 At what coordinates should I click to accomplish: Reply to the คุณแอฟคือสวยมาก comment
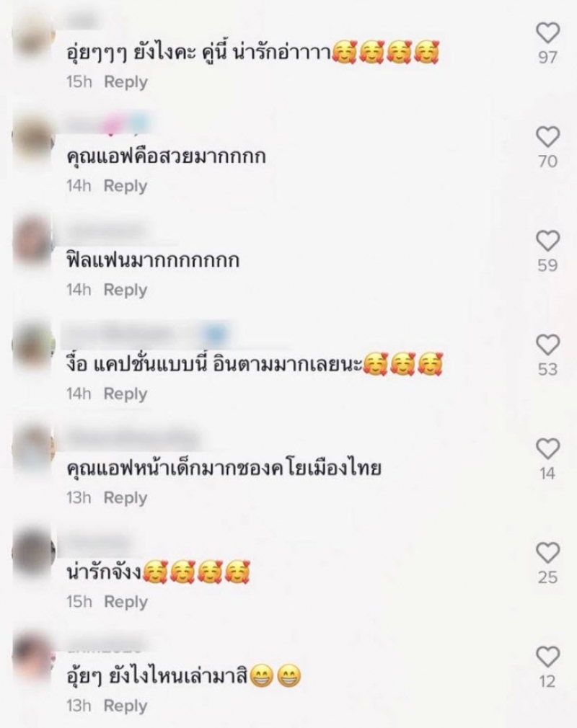pos(125,186)
